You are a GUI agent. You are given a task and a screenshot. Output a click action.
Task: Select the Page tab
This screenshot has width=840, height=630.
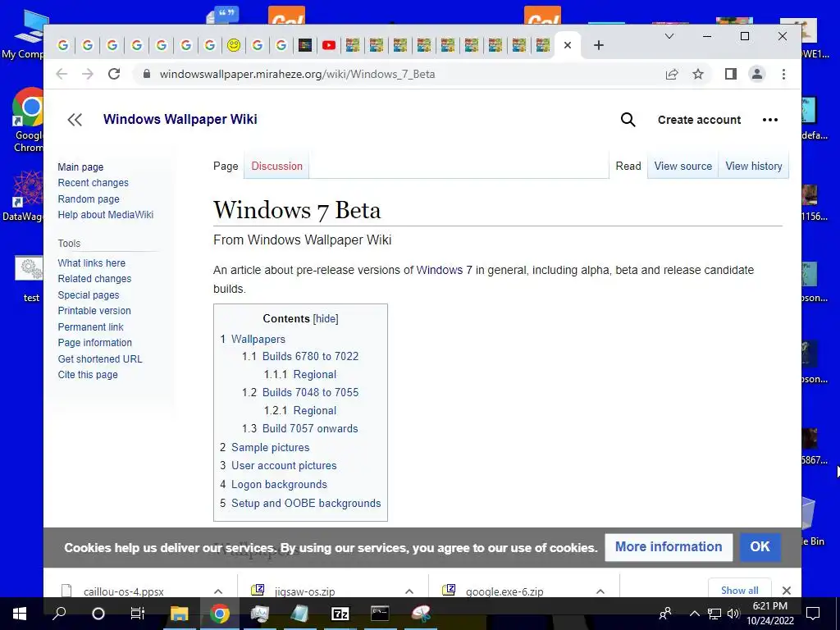(x=226, y=166)
